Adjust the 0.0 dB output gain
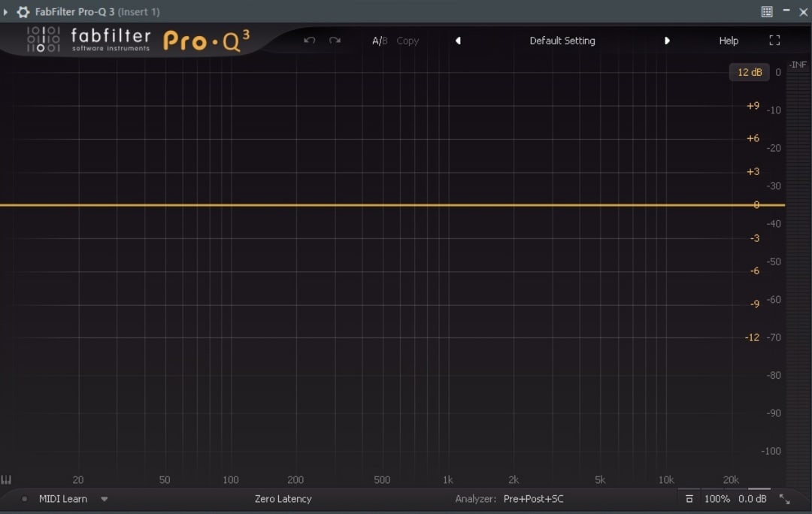The height and width of the screenshot is (514, 812). pyautogui.click(x=753, y=499)
